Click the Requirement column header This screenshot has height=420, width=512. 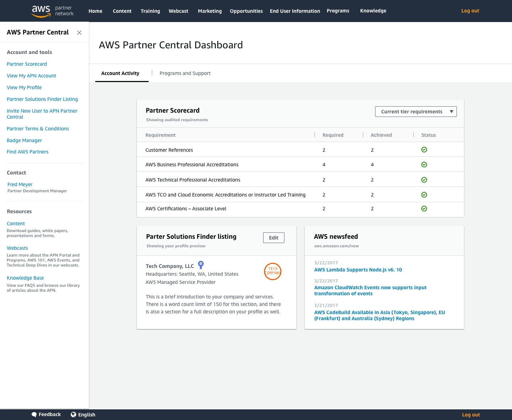(160, 135)
